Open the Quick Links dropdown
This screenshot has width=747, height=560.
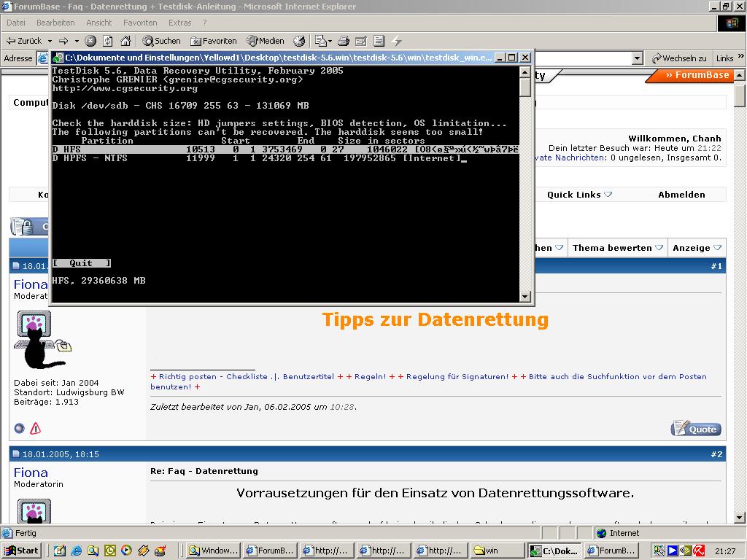coord(579,195)
